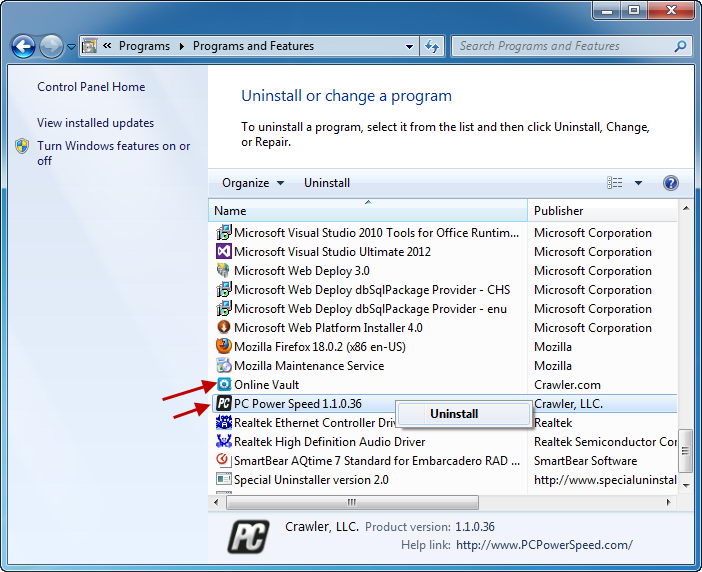Select Microsoft Web Deploy 3.0 entry

click(x=302, y=271)
